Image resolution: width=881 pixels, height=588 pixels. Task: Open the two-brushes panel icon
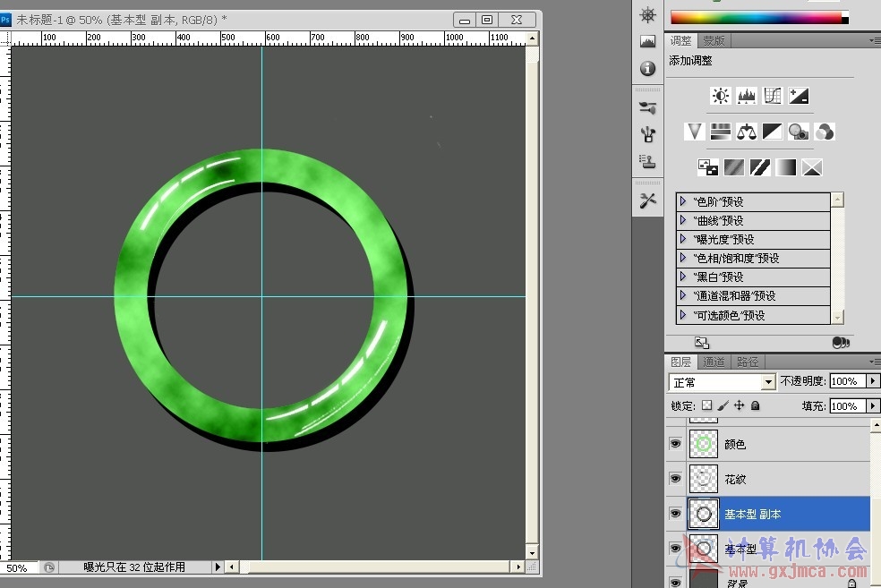tap(648, 107)
